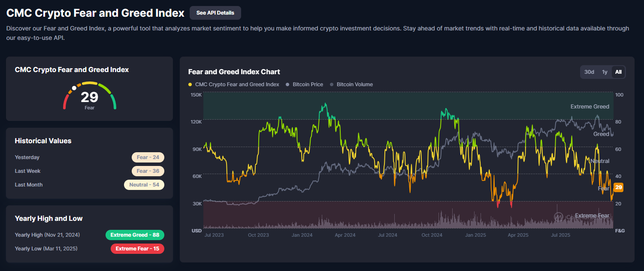Screen dimensions: 644x271
Task: Click the CoinMarketCap watermark logo in chart
Action: 558,217
